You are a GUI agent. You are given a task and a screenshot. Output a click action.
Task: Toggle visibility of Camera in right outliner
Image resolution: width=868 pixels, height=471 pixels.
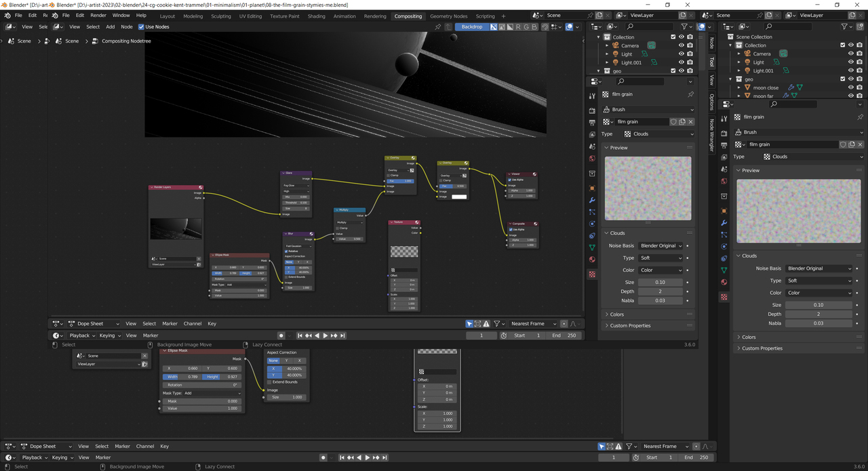[x=850, y=54]
